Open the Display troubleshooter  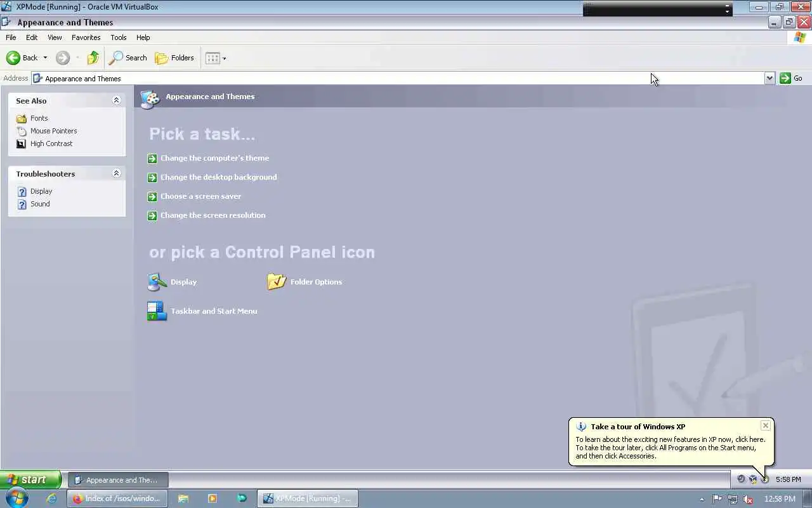click(41, 191)
